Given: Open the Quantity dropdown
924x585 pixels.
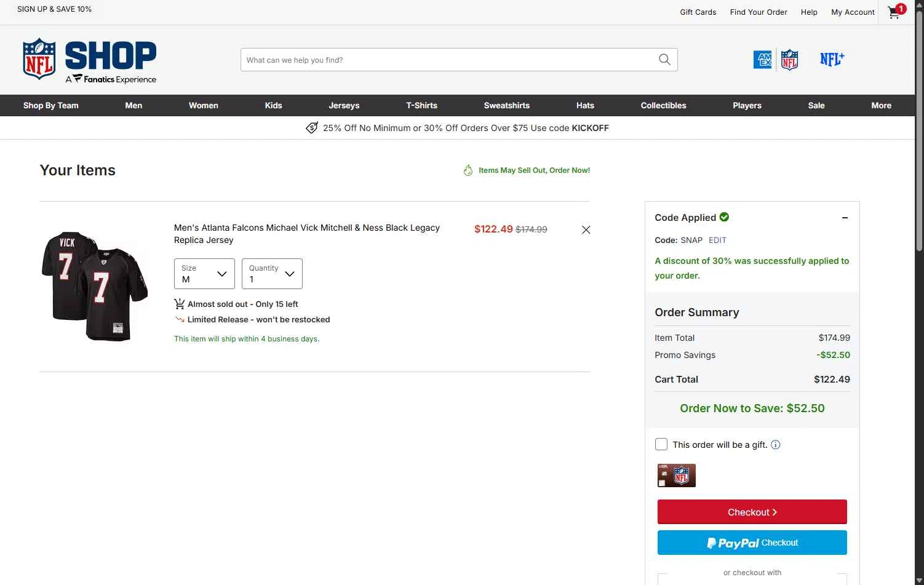Looking at the screenshot, I should pos(272,274).
